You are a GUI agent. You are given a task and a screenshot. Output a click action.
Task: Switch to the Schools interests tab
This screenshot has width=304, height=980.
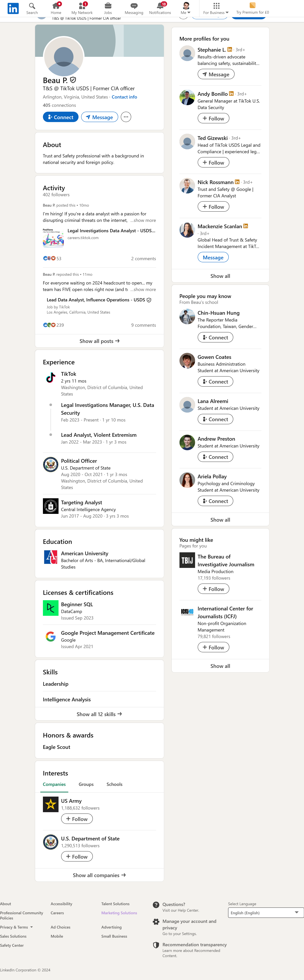pyautogui.click(x=114, y=784)
